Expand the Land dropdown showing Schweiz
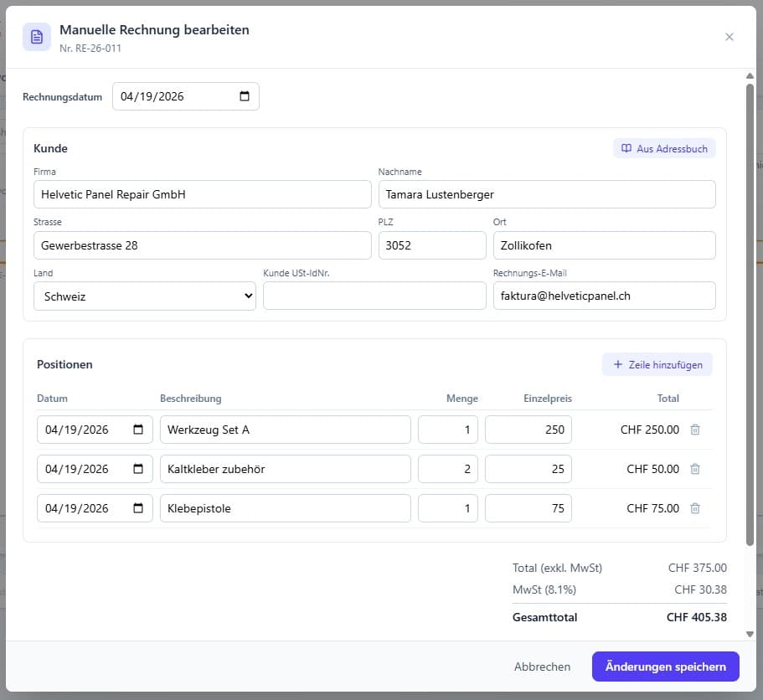The width and height of the screenshot is (763, 700). click(x=144, y=296)
